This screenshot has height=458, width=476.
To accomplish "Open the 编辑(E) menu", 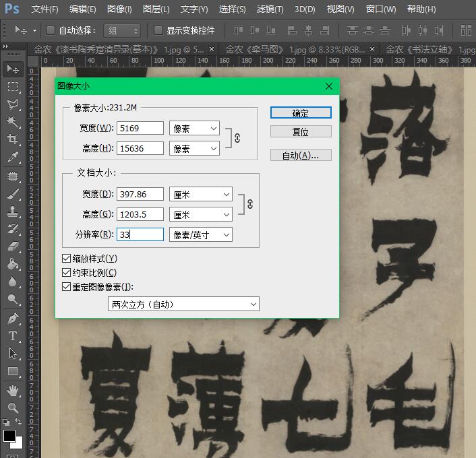I will click(x=82, y=9).
